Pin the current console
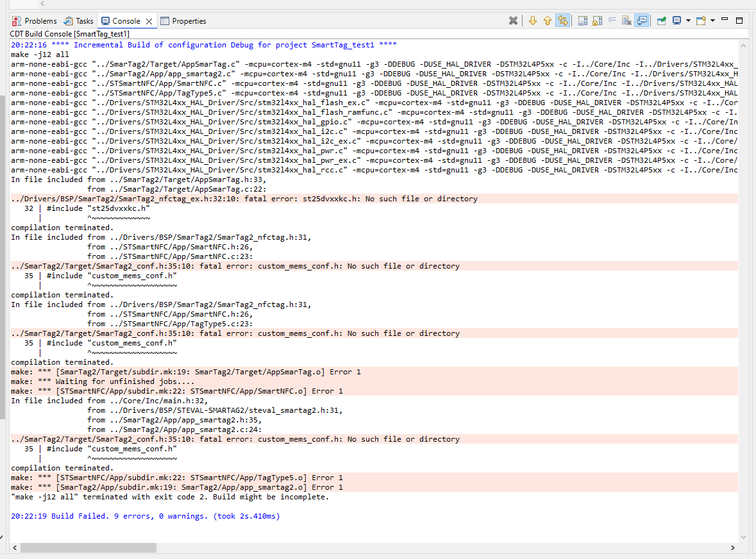The height and width of the screenshot is (559, 756). [661, 21]
